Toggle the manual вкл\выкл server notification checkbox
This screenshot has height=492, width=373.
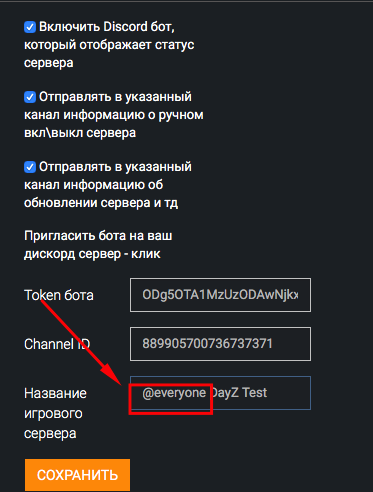pos(30,97)
